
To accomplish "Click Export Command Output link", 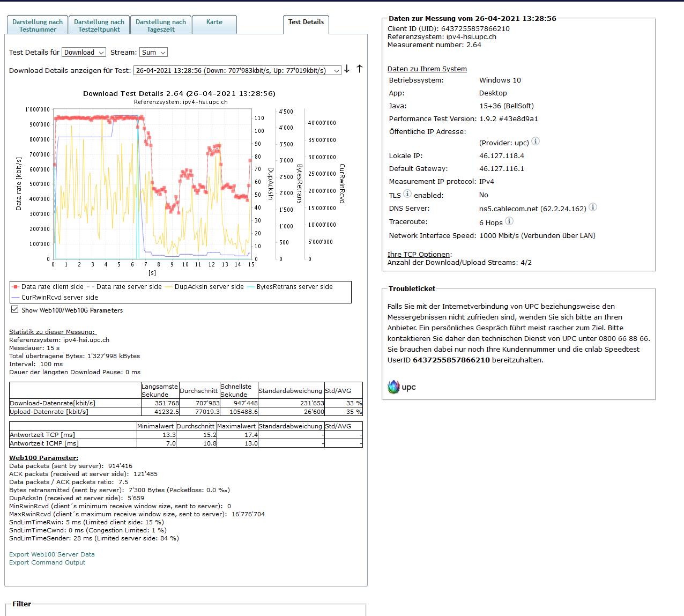I will 47,562.
